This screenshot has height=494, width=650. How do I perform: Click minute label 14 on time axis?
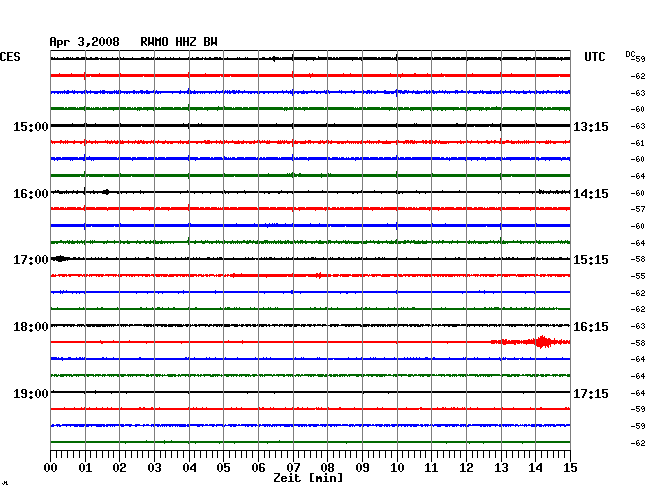535,467
